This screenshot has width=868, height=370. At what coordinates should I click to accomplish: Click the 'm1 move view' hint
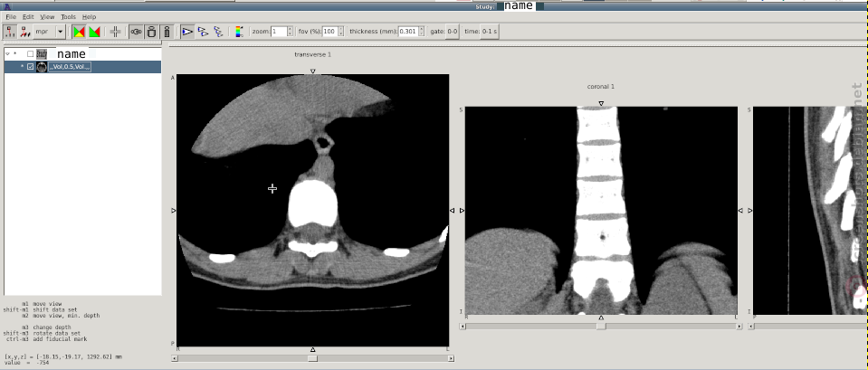pos(42,304)
